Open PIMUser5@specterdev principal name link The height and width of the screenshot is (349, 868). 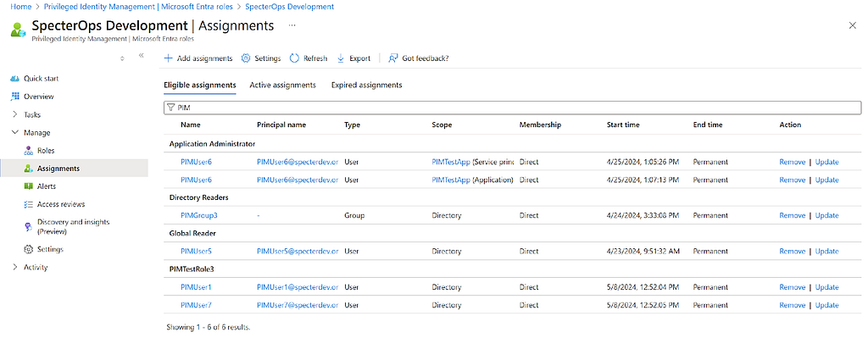pos(298,251)
